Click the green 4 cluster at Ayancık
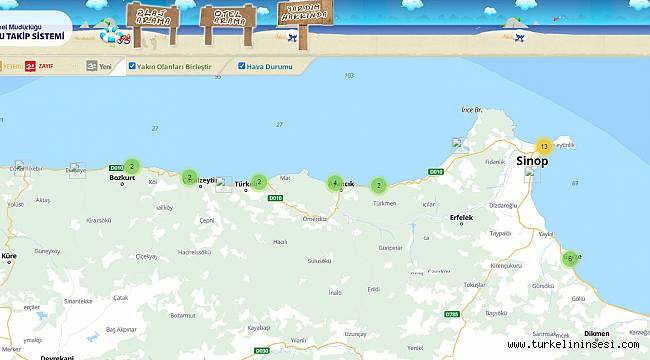The height and width of the screenshot is (360, 650). 335,183
